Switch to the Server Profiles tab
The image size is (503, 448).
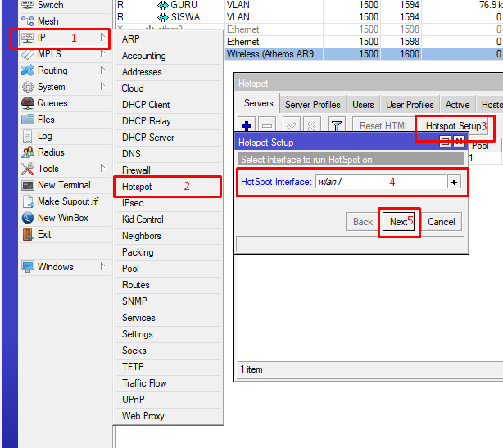coord(312,105)
